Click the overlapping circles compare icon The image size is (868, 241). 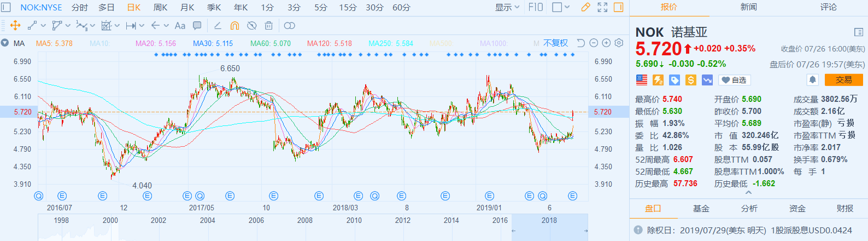click(x=289, y=26)
